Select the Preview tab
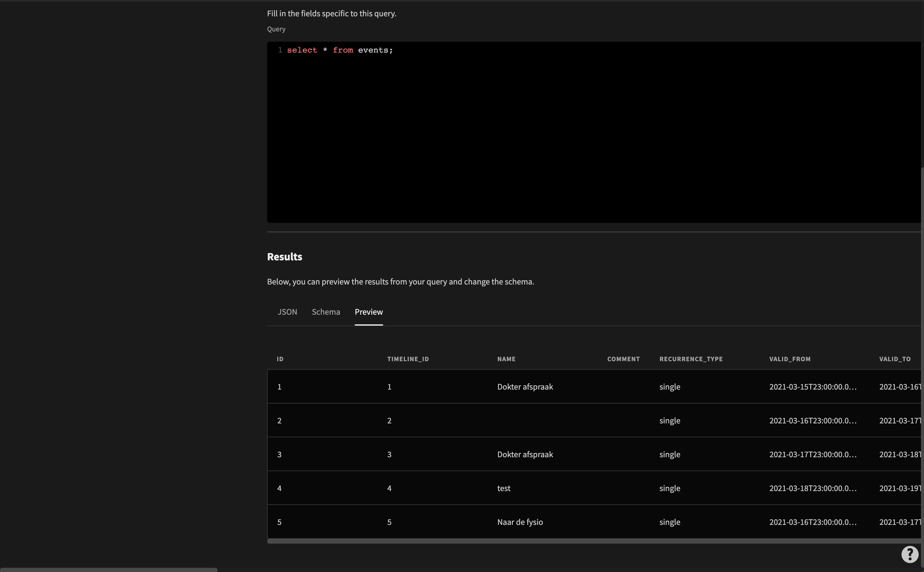 tap(369, 312)
